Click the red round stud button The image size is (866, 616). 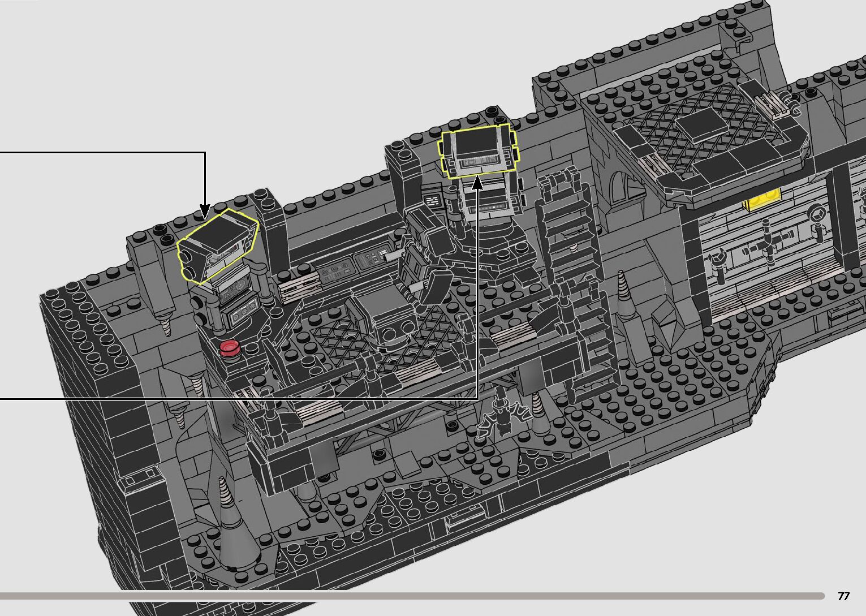[x=229, y=347]
